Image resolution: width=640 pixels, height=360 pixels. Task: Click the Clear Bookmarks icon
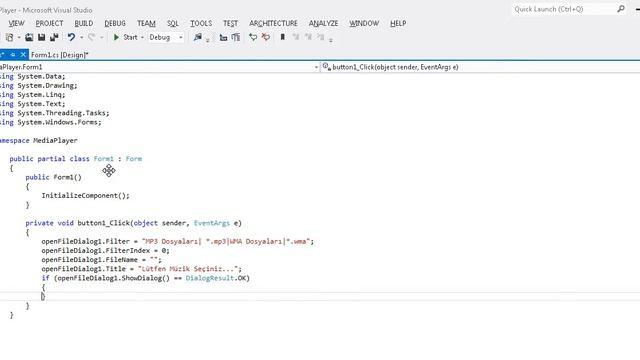click(x=320, y=37)
